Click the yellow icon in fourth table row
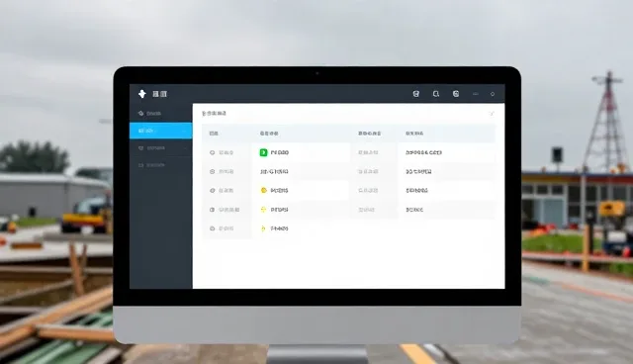Image resolution: width=633 pixels, height=364 pixels. pyautogui.click(x=263, y=210)
